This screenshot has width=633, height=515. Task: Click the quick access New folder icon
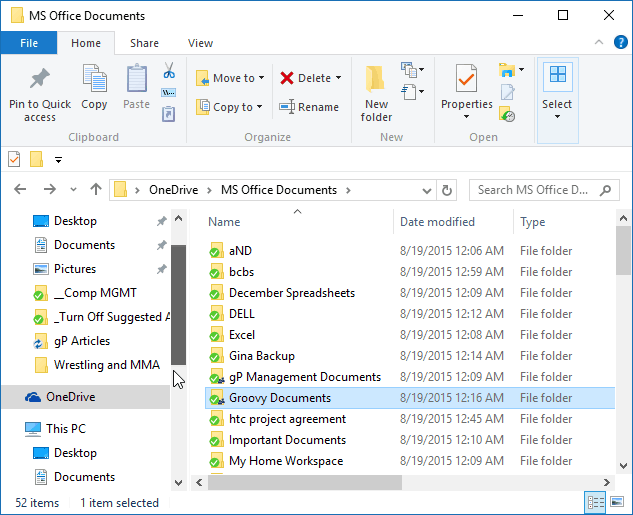(36, 159)
